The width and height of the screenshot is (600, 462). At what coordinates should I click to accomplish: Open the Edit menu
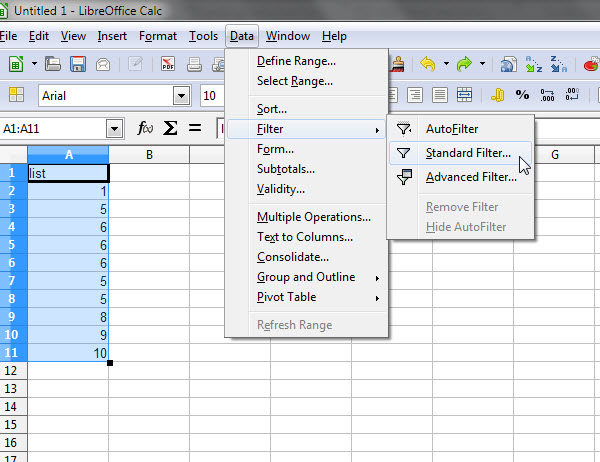pyautogui.click(x=39, y=36)
